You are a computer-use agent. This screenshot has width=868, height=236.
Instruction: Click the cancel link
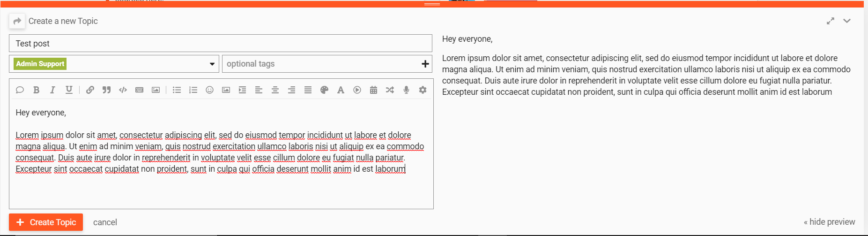(105, 222)
